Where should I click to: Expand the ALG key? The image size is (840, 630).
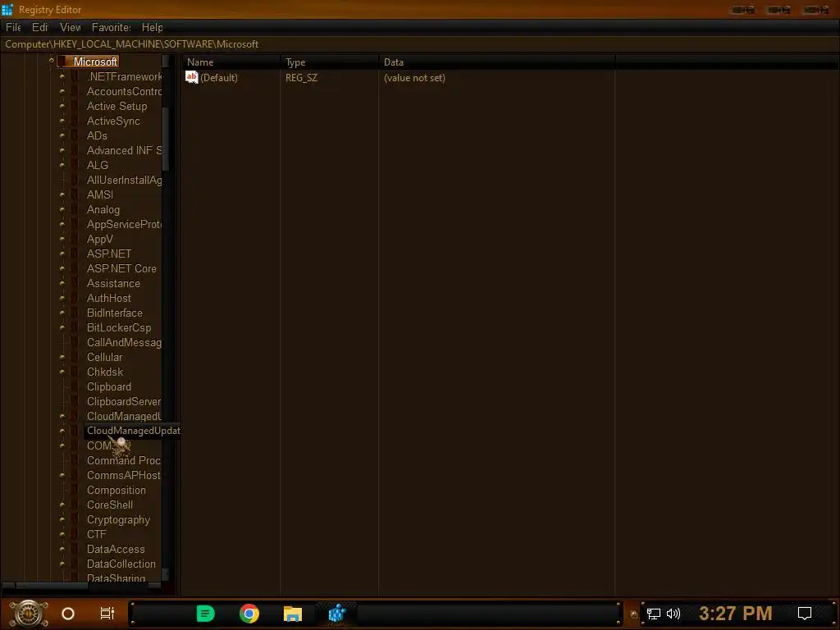62,165
